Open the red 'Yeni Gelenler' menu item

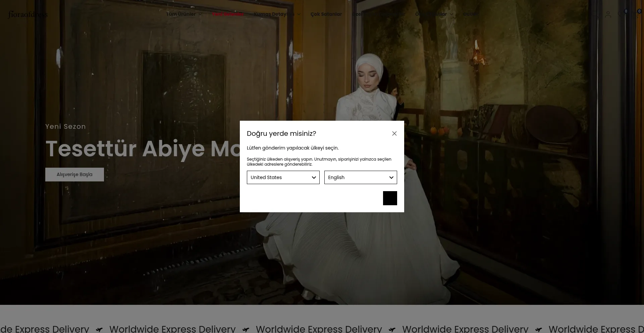(228, 14)
